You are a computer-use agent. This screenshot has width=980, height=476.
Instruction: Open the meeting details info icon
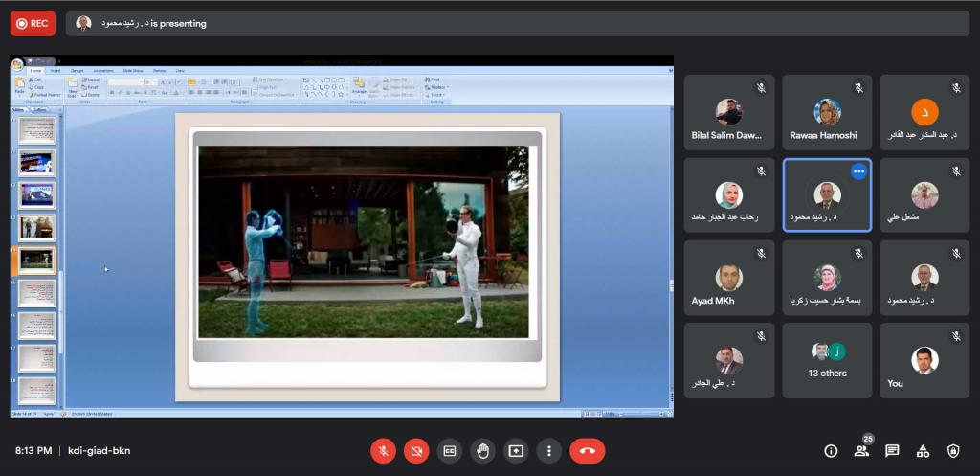tap(831, 451)
